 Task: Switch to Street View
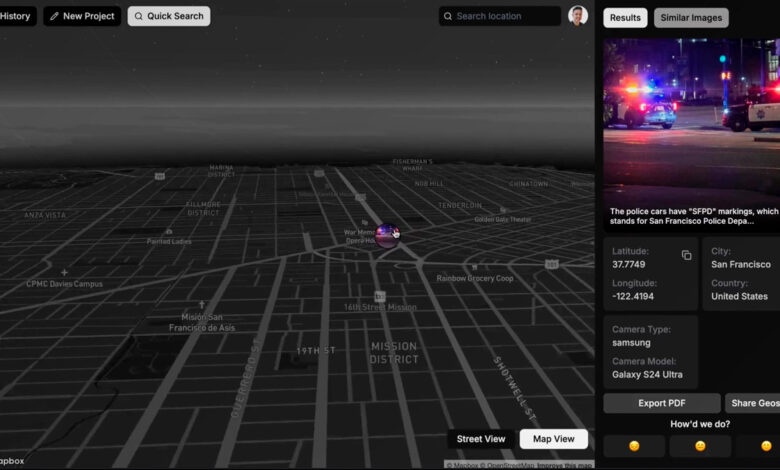481,439
